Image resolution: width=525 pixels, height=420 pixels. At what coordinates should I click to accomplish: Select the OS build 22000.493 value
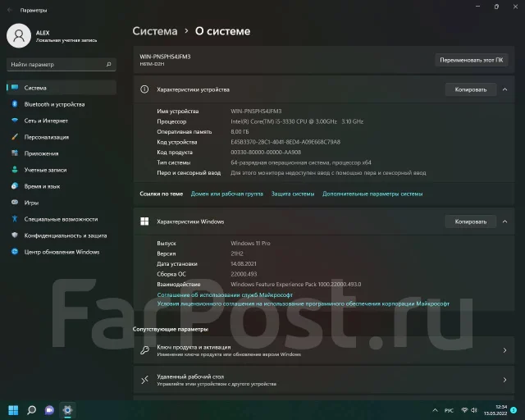pyautogui.click(x=244, y=274)
